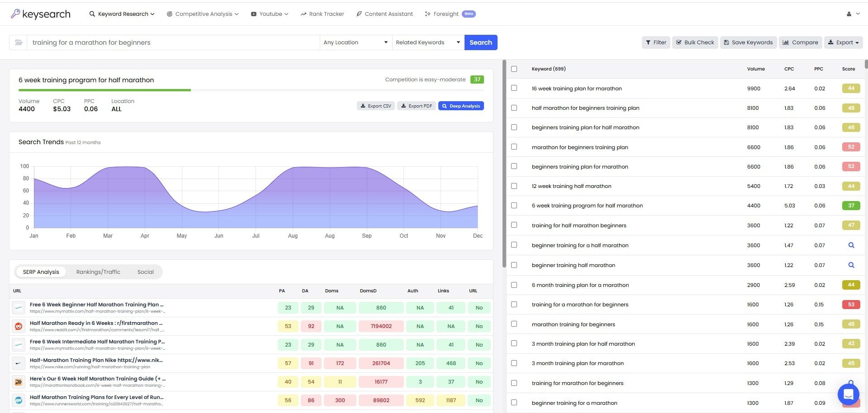Open the Rank Tracker menu
Image resolution: width=868 pixels, height=413 pixels.
pos(322,14)
